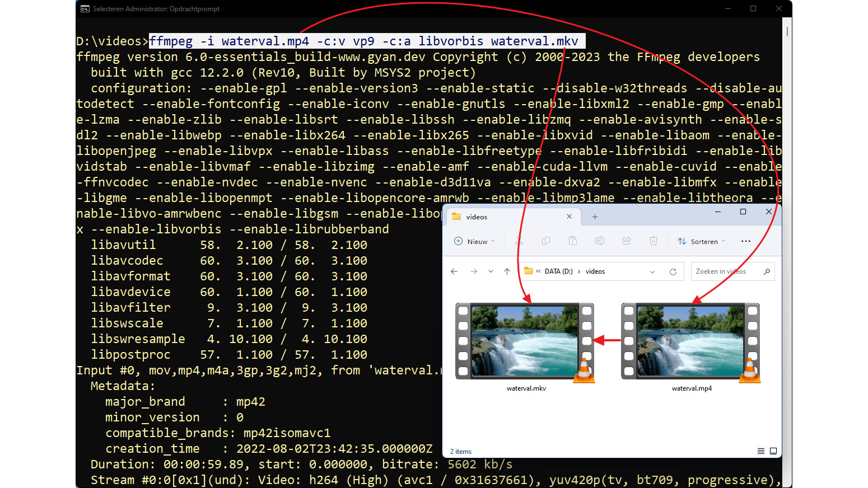This screenshot has height=488, width=868.
Task: Close the Command Prompt window
Action: [779, 8]
